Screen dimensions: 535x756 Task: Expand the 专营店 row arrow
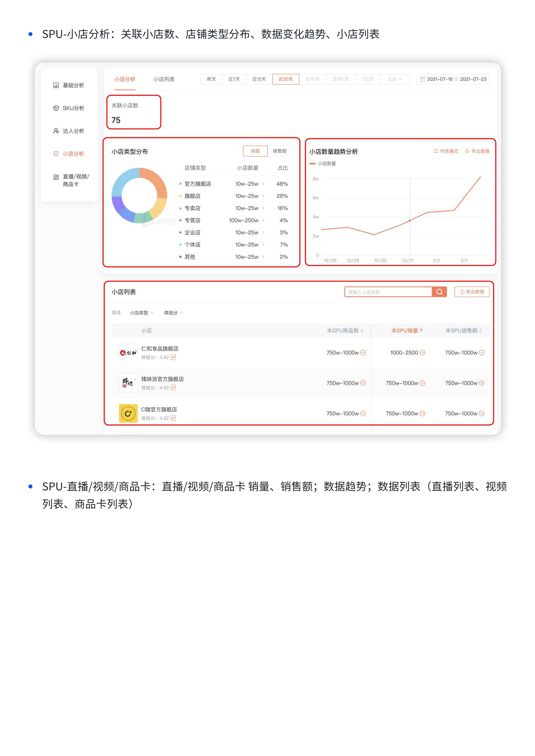coord(263,220)
